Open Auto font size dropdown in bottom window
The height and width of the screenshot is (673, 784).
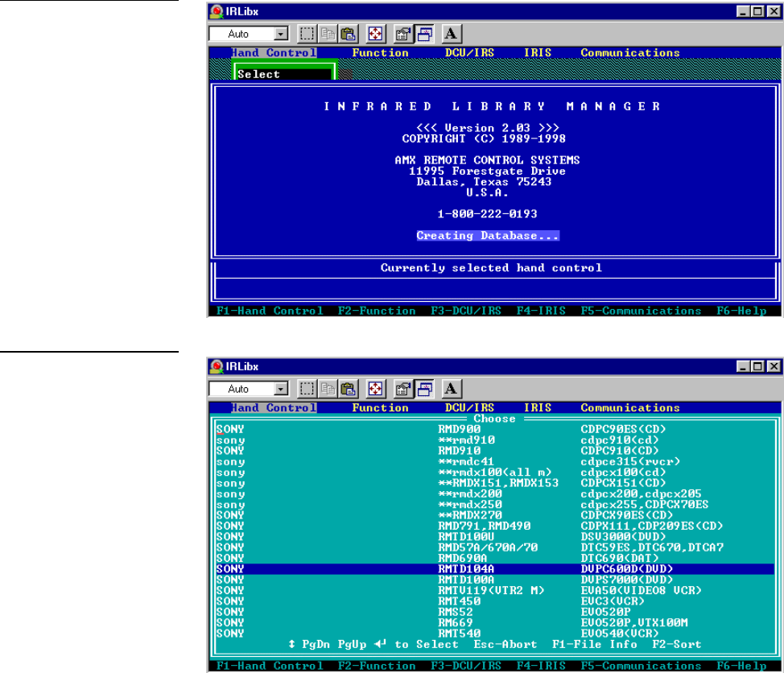pos(282,389)
